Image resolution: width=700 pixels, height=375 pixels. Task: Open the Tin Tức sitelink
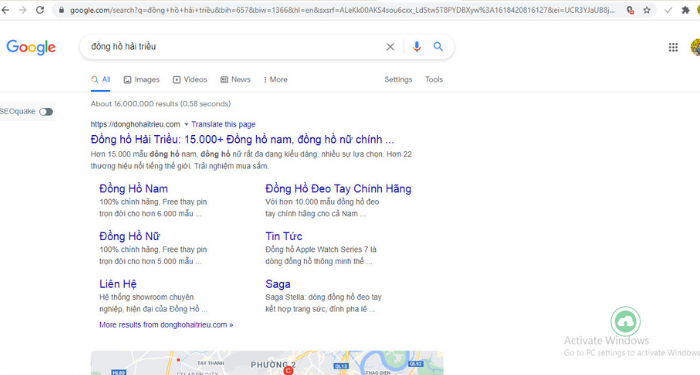(x=284, y=236)
